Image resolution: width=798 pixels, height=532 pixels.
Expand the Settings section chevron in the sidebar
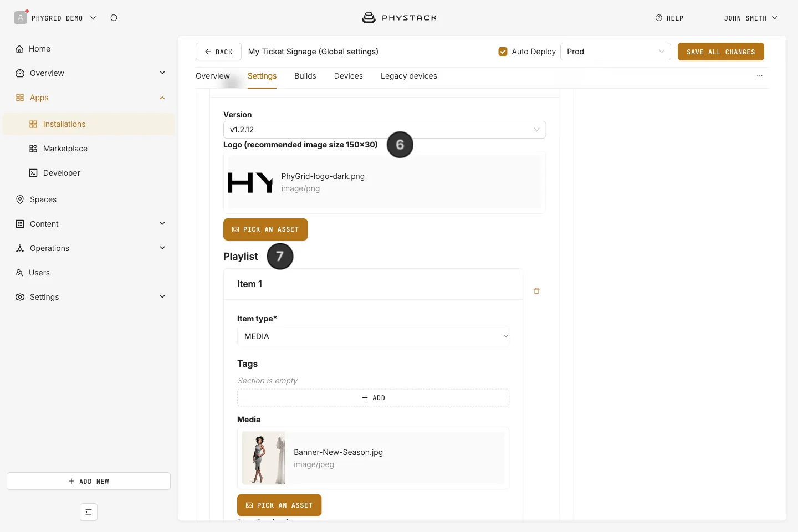(162, 297)
